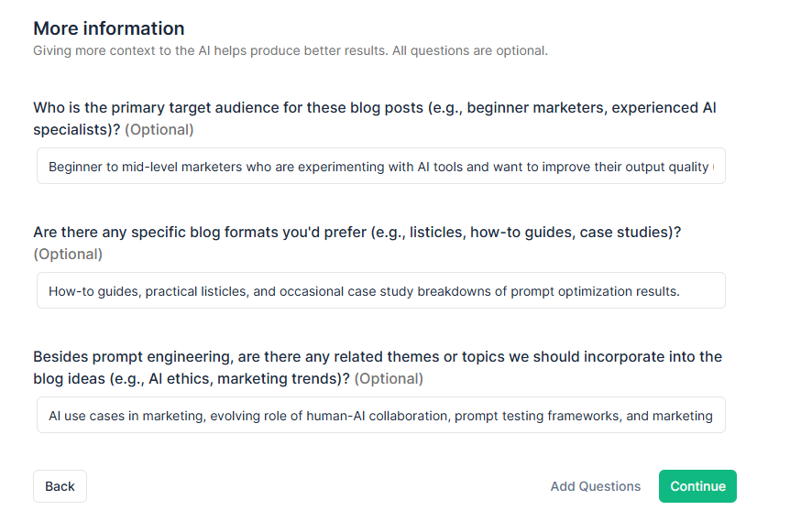Viewport: 790px width, 532px height.
Task: Click the (Optional) tag after 'specialists)?'
Action: 159,130
